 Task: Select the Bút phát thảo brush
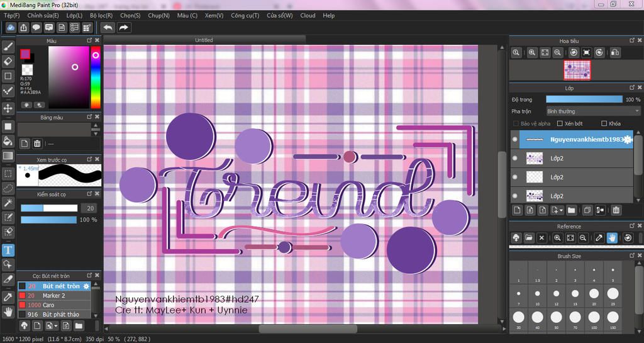(54, 314)
